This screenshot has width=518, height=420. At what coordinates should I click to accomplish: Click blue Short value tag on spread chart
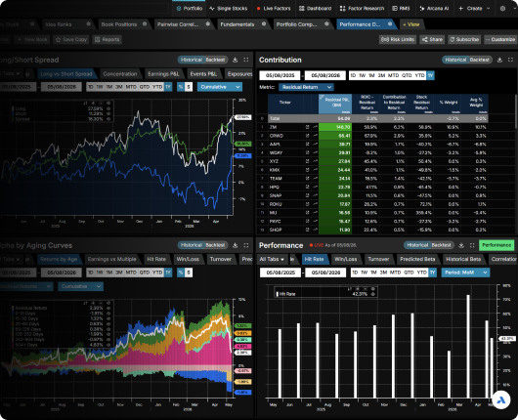242,156
